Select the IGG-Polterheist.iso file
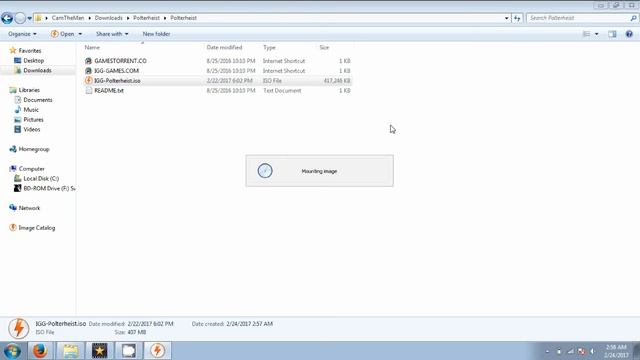Viewport: 640px width, 360px height. (x=118, y=81)
